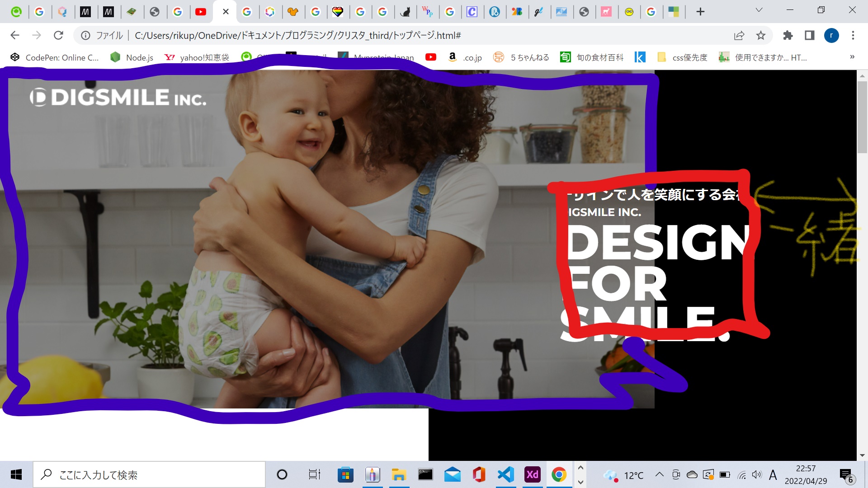The image size is (868, 488).
Task: Close the active tab
Action: coord(226,12)
